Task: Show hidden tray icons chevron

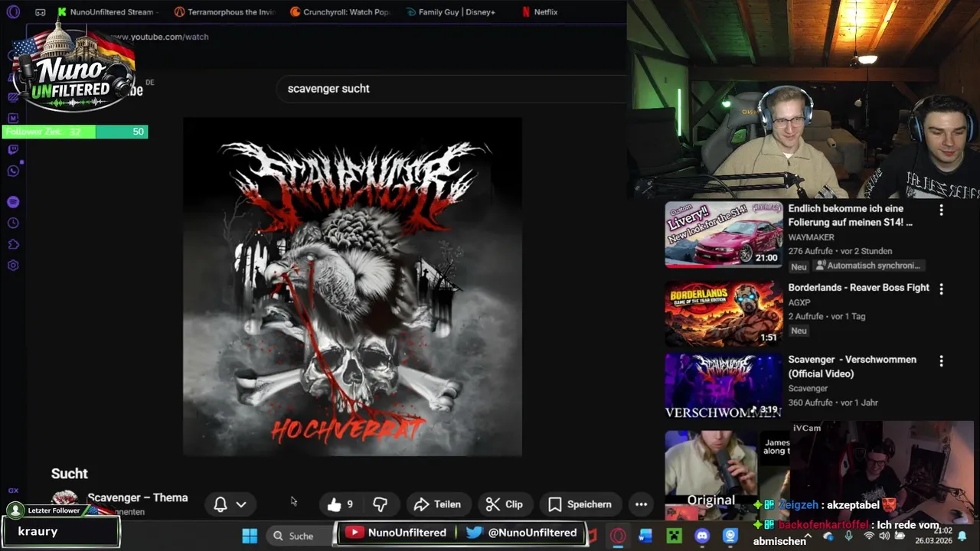Action: pos(808,536)
